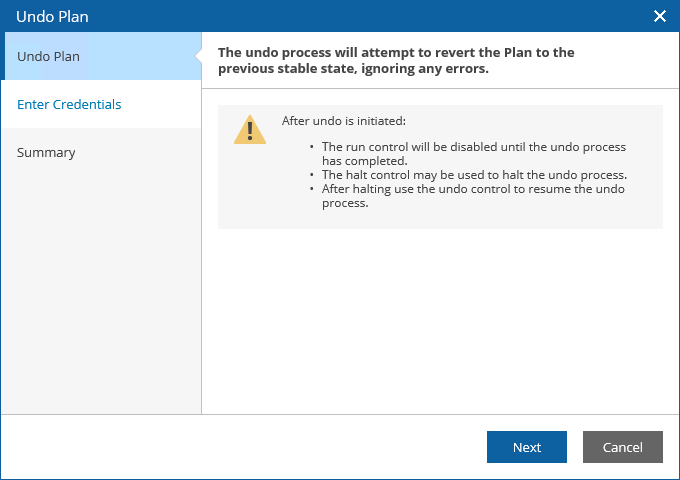680x480 pixels.
Task: Click the 'After undo is initiated:' text
Action: click(x=343, y=121)
